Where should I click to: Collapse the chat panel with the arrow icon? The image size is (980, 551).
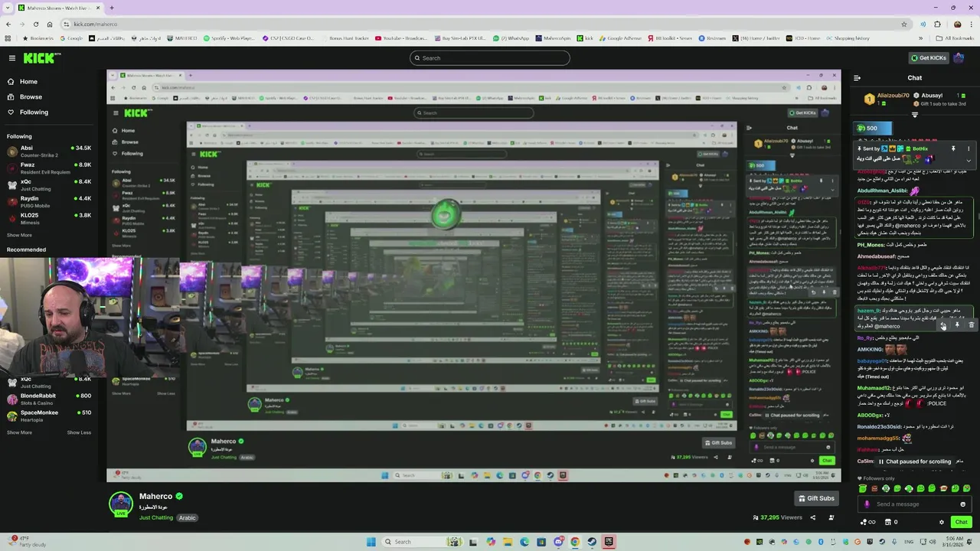point(857,77)
